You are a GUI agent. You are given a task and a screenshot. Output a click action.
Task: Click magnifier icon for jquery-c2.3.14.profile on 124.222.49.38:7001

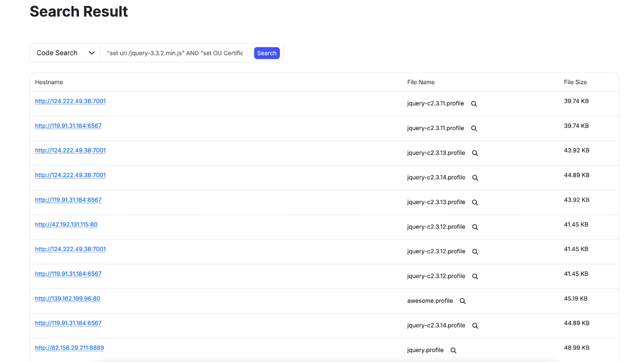[x=475, y=177]
